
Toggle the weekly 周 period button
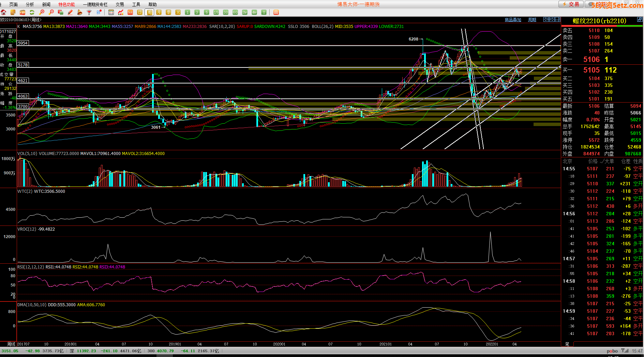click(149, 12)
